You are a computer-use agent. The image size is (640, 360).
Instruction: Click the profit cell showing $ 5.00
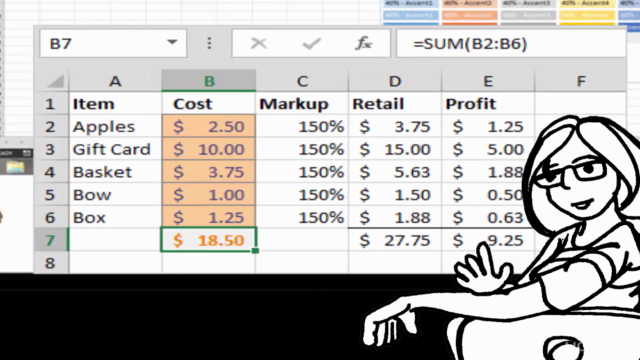[488, 149]
